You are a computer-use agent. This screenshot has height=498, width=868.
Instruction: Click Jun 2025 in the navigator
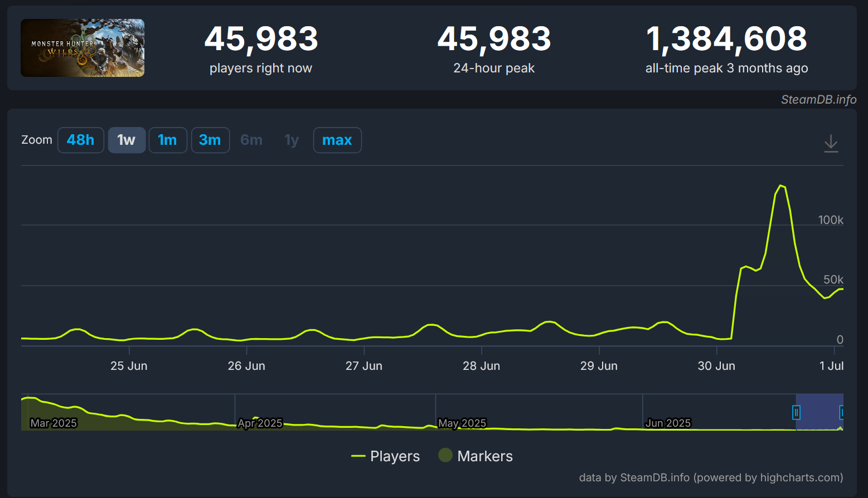click(668, 423)
